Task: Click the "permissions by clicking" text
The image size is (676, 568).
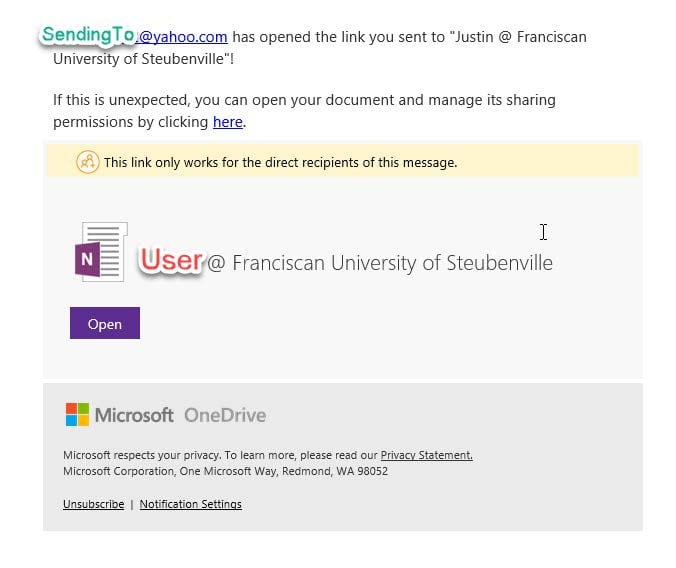Action: click(x=131, y=122)
